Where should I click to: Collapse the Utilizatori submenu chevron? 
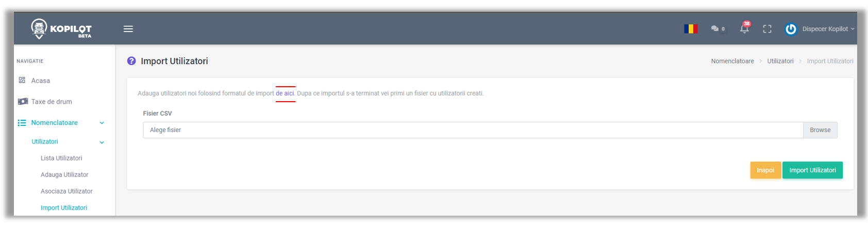click(x=102, y=142)
